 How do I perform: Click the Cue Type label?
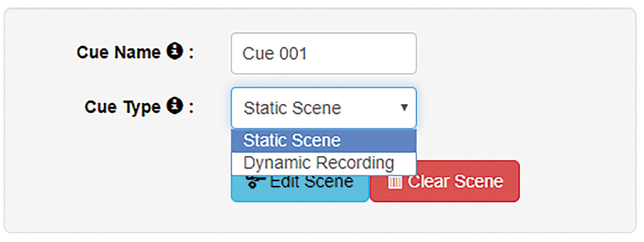[x=122, y=107]
